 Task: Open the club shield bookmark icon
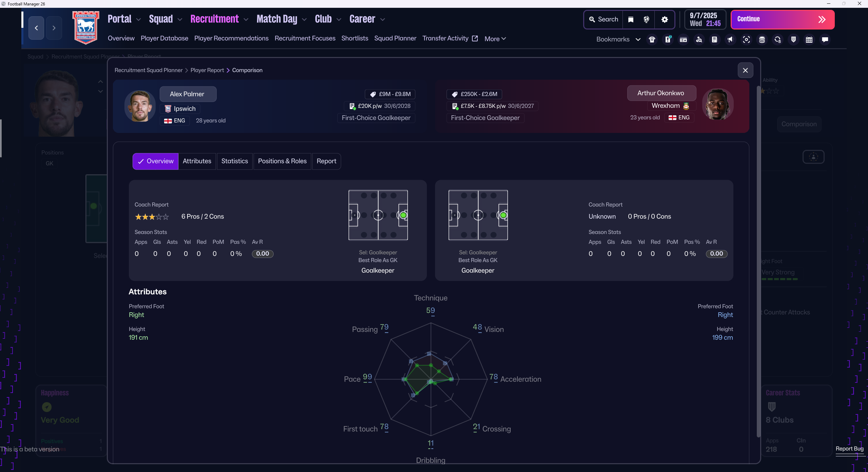click(x=793, y=40)
